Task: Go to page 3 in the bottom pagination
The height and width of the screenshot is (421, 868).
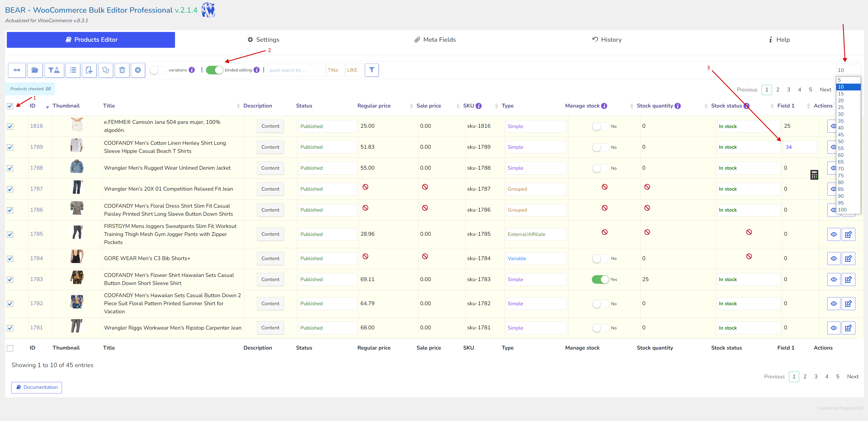Action: coord(815,376)
